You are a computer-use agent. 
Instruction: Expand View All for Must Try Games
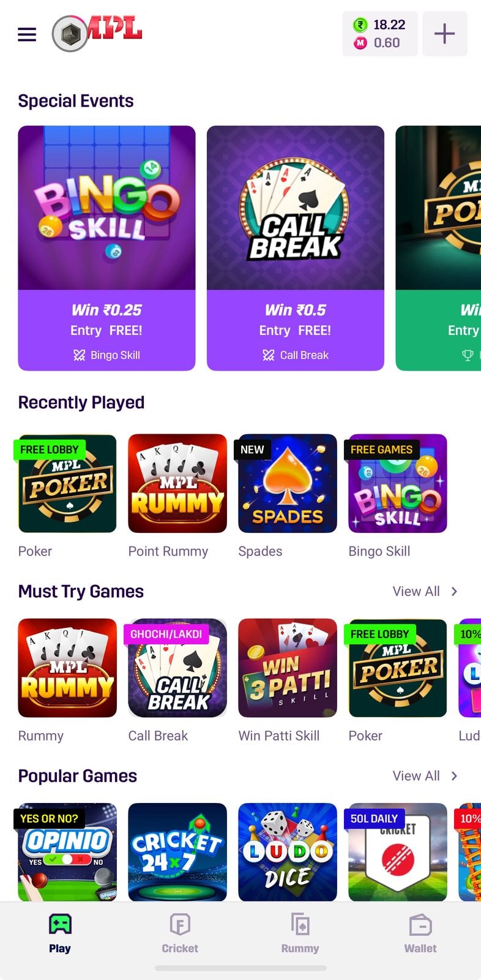point(416,591)
